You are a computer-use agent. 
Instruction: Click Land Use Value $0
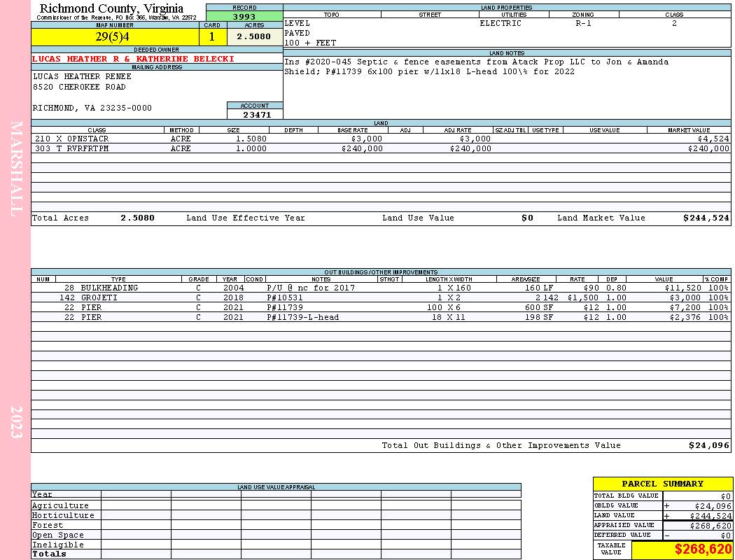(527, 218)
